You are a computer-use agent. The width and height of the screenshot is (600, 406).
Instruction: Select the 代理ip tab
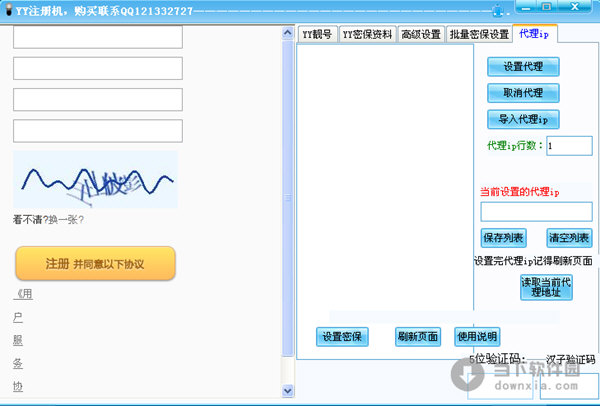click(534, 34)
